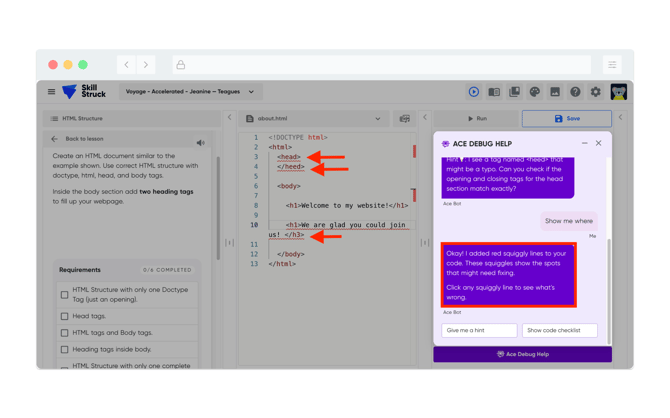Click the play icon in top toolbar

point(474,92)
